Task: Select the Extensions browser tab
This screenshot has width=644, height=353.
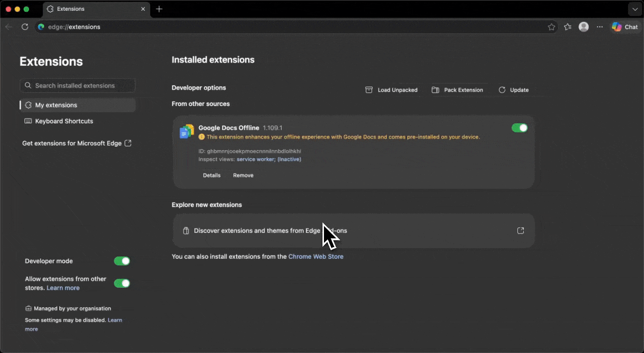Action: 96,9
